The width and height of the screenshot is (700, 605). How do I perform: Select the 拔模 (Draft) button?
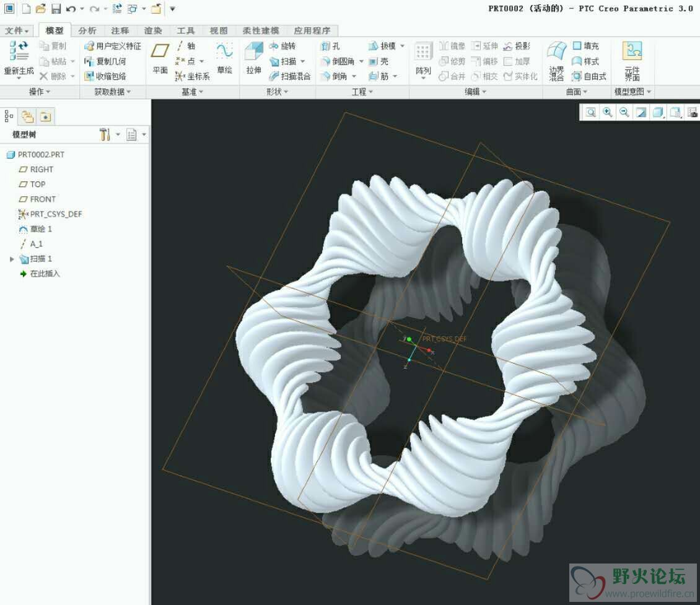tap(383, 46)
